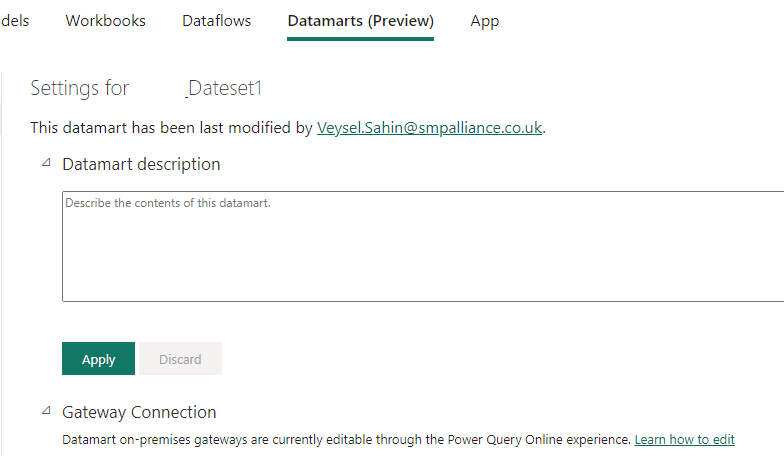Switch to the Workbooks tab
The height and width of the screenshot is (456, 784).
pos(106,20)
